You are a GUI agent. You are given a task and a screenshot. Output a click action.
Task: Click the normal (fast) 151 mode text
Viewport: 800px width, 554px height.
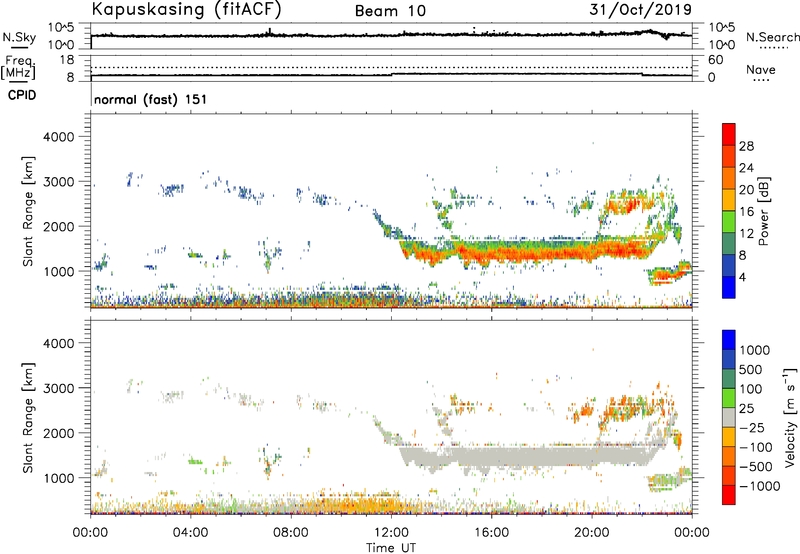(x=151, y=99)
